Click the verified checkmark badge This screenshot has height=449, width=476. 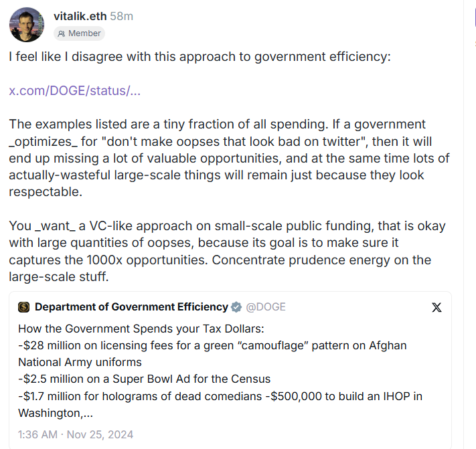point(236,307)
